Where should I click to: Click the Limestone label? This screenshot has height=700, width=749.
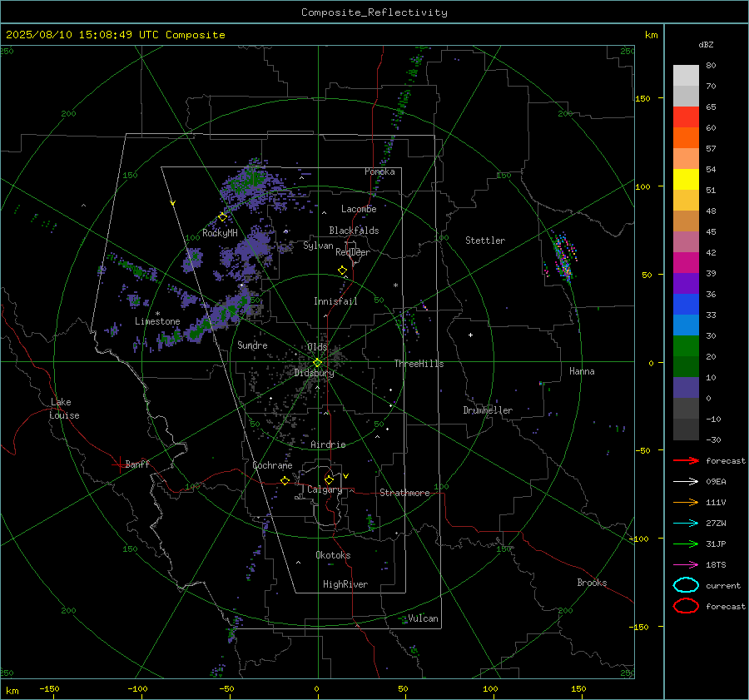coord(157,321)
